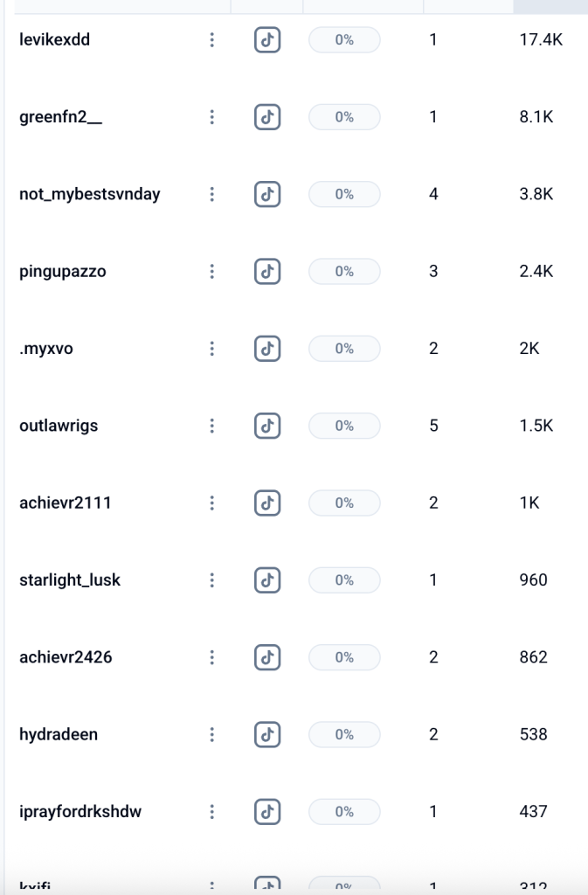This screenshot has height=895, width=588.
Task: Open TikTok icon for pingupazzo
Action: pos(267,272)
